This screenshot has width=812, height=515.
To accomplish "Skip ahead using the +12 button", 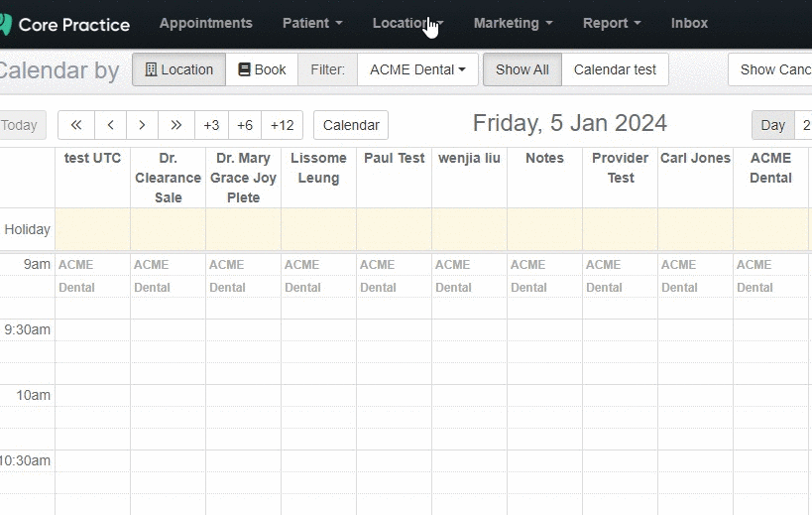I will coord(282,125).
